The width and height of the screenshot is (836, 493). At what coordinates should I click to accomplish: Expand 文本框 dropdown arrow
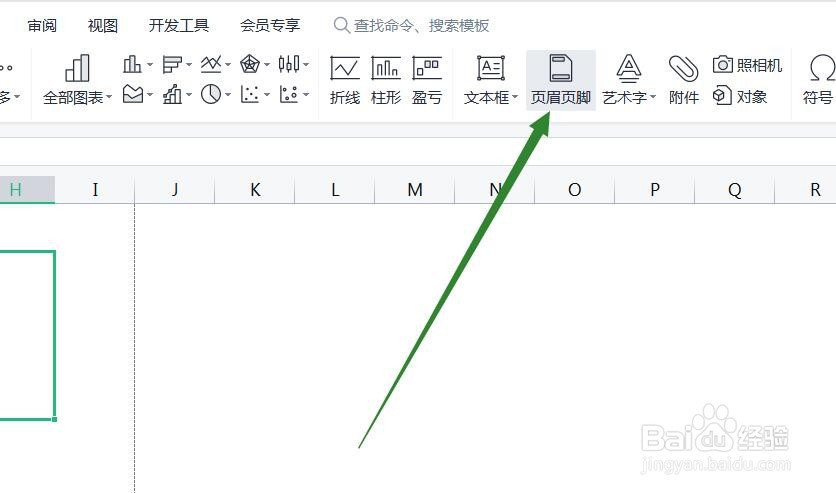coord(515,97)
